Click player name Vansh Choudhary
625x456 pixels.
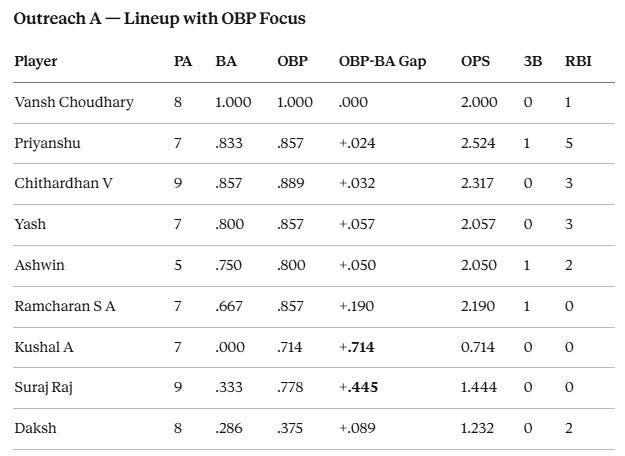(74, 102)
